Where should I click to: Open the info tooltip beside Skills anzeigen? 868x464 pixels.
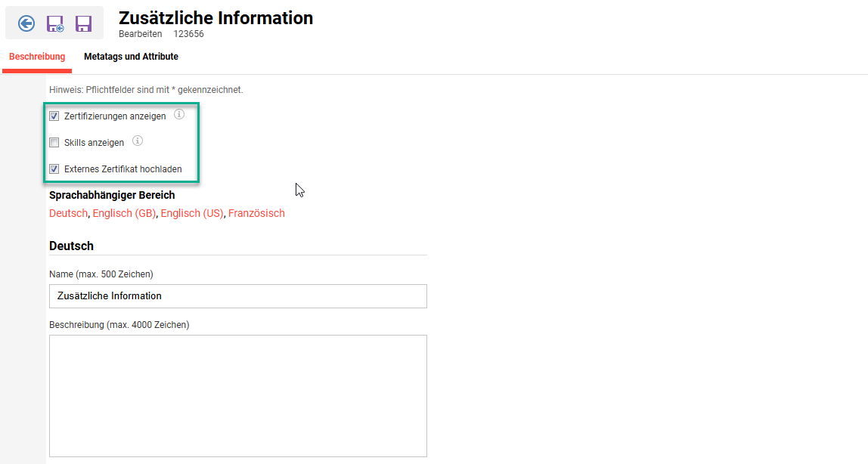pyautogui.click(x=137, y=140)
